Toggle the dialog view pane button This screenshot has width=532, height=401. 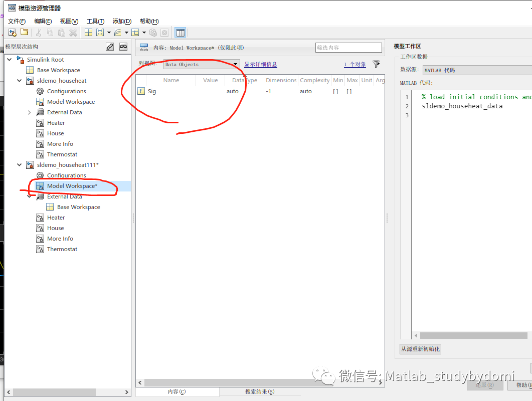pos(180,33)
